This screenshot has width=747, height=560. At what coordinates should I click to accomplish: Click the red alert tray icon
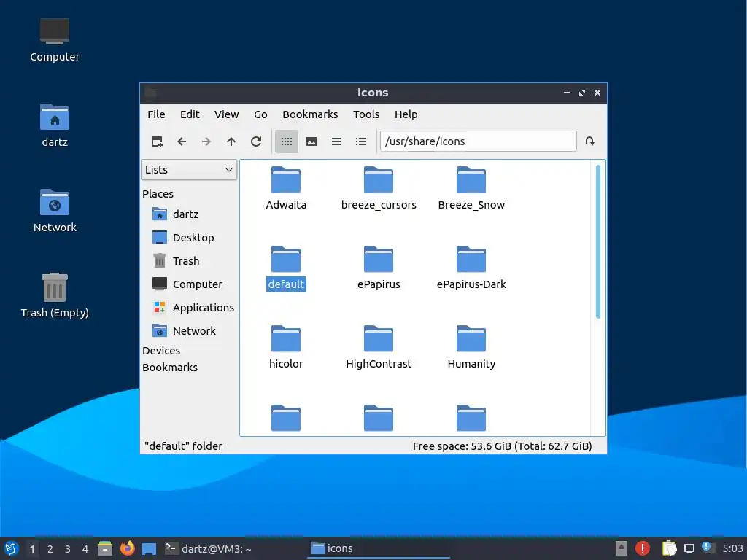point(642,548)
